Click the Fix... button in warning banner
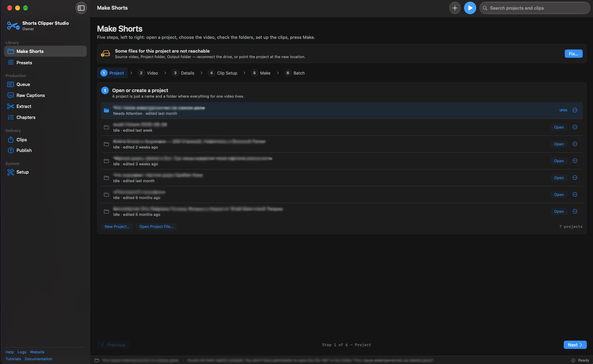The image size is (593, 364). (573, 54)
